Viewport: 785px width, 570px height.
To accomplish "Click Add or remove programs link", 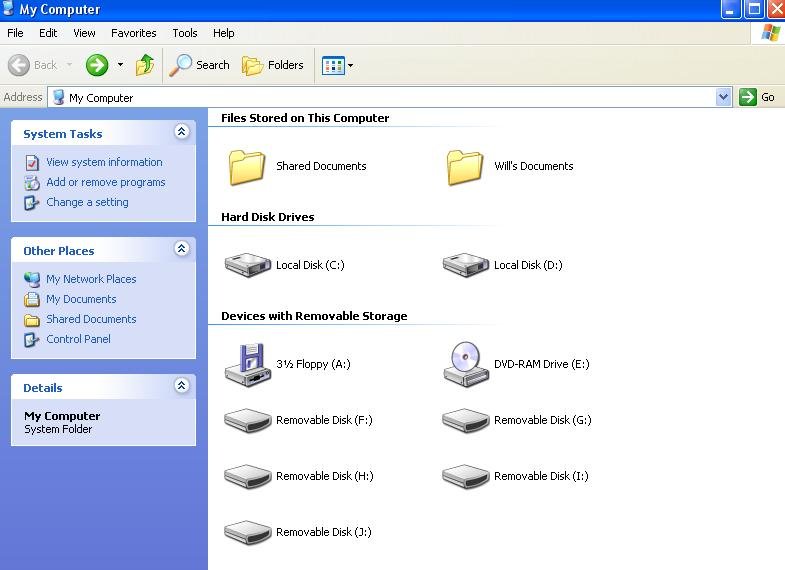I will click(x=106, y=182).
